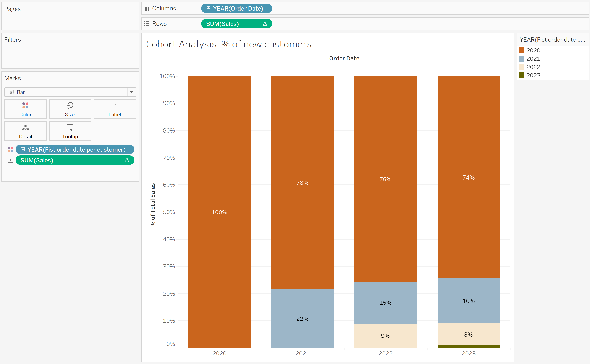Open the Tooltip mark editor

(x=70, y=131)
